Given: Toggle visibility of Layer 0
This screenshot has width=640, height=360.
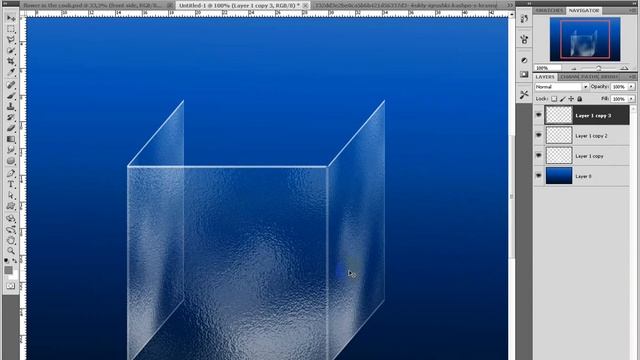Looking at the screenshot, I should pyautogui.click(x=538, y=176).
